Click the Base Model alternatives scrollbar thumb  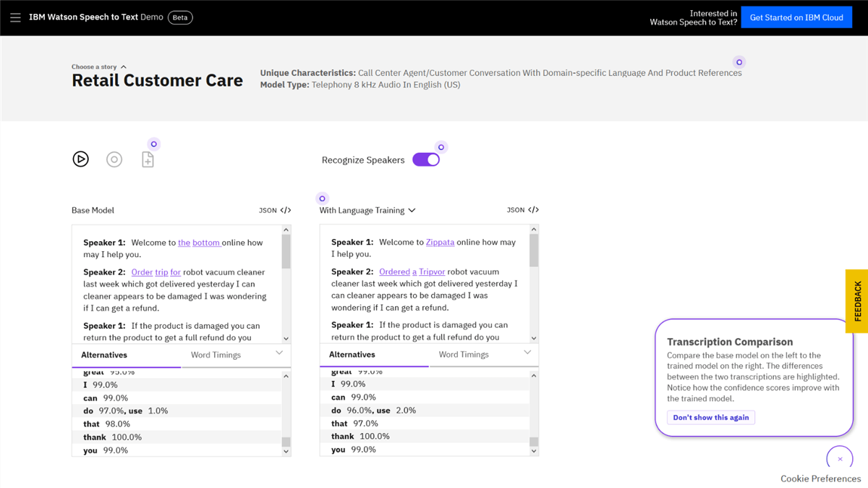tap(286, 441)
